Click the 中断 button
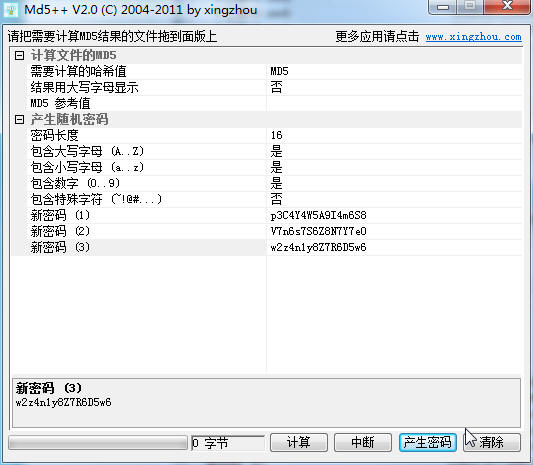 (363, 442)
